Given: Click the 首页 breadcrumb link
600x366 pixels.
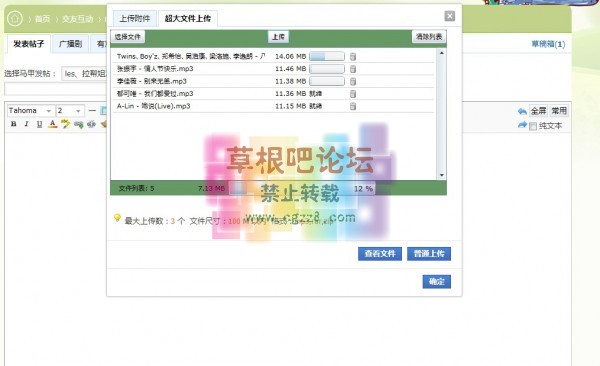Looking at the screenshot, I should [42, 19].
